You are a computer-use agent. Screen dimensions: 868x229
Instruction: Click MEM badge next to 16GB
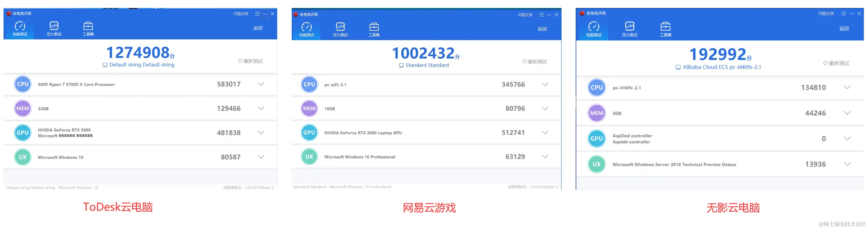[309, 108]
